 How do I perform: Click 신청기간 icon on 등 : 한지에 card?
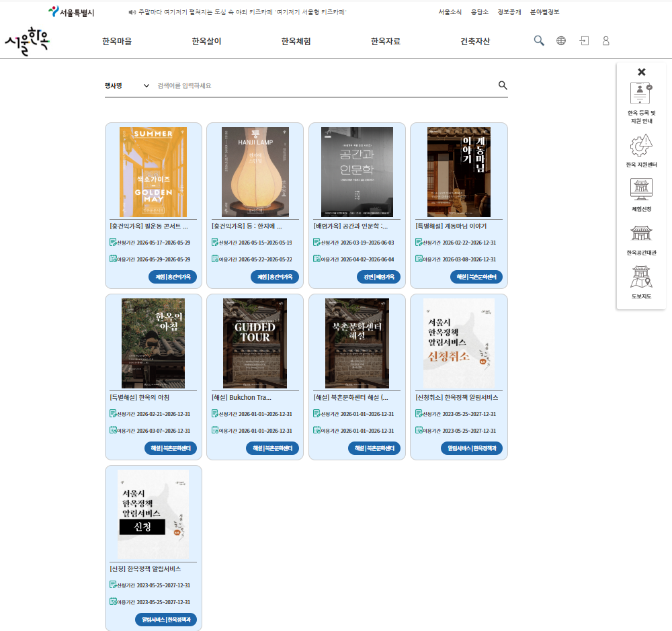(215, 242)
